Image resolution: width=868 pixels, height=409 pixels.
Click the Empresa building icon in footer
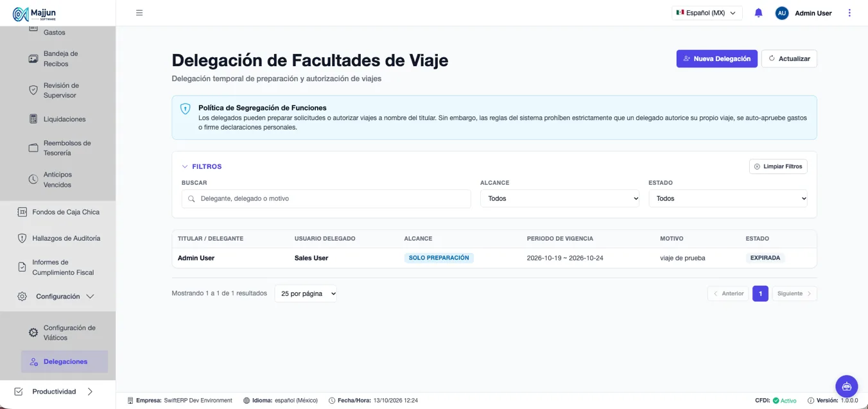click(x=130, y=401)
